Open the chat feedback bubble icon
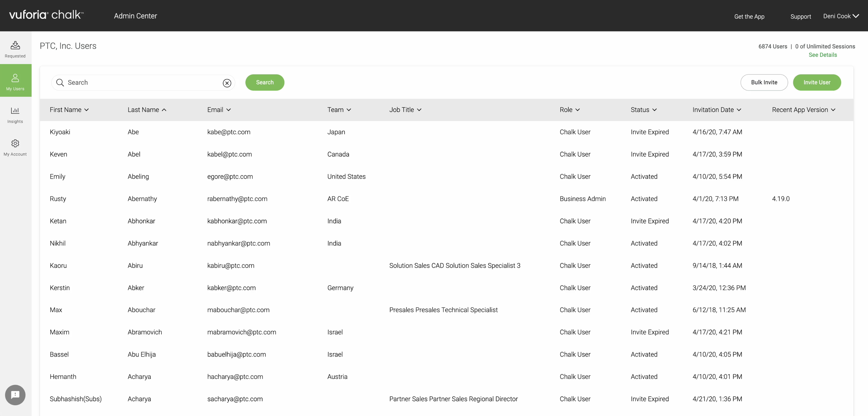The width and height of the screenshot is (868, 416). click(x=15, y=395)
